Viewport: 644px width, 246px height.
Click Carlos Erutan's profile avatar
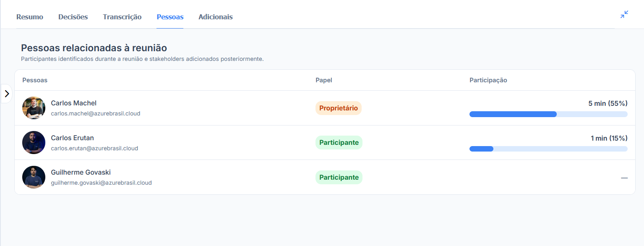coord(34,142)
